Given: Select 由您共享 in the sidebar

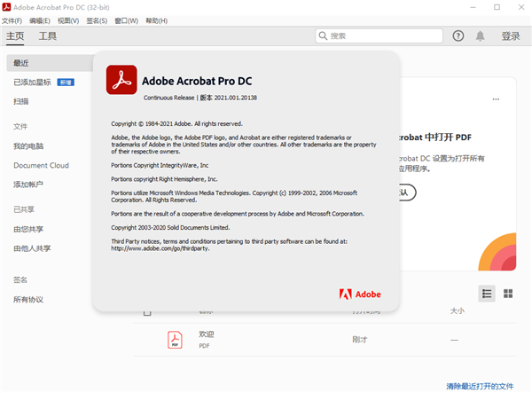Looking at the screenshot, I should 28,229.
